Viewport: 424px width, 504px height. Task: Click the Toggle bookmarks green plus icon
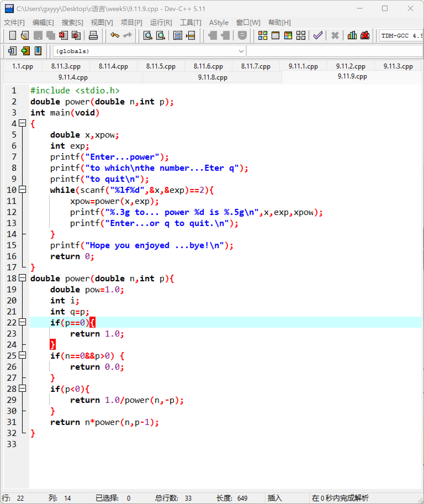[25, 51]
